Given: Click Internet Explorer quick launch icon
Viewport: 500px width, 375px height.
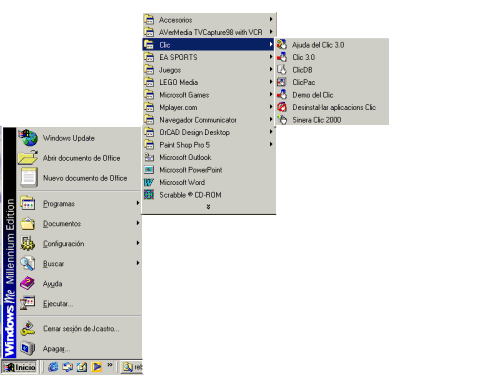Looking at the screenshot, I should coord(53,367).
